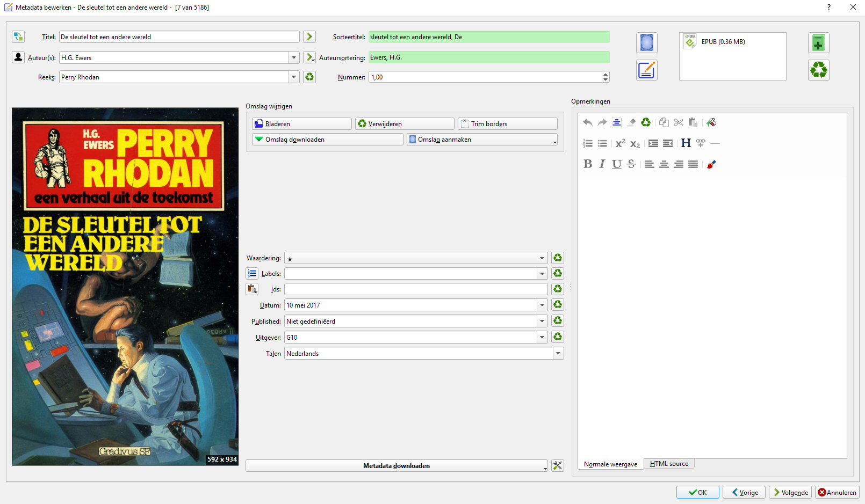Insert a link with the chain icon

click(x=701, y=143)
